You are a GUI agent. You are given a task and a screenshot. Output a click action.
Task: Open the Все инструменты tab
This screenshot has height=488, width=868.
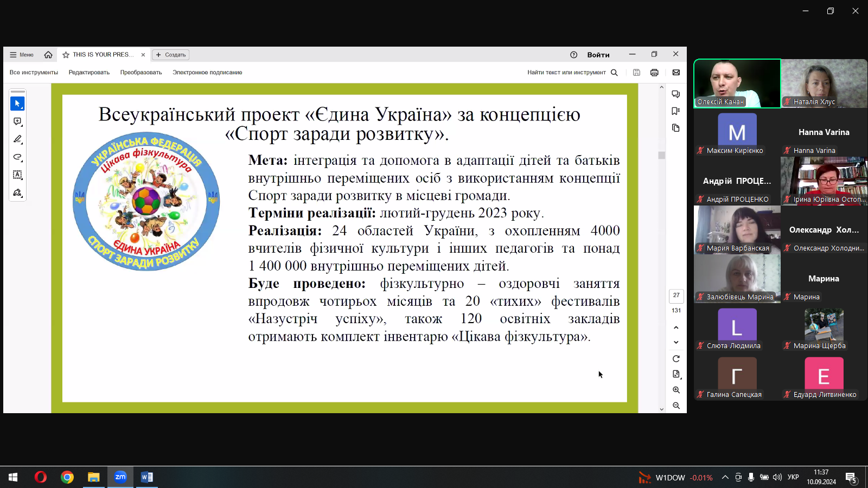click(34, 73)
